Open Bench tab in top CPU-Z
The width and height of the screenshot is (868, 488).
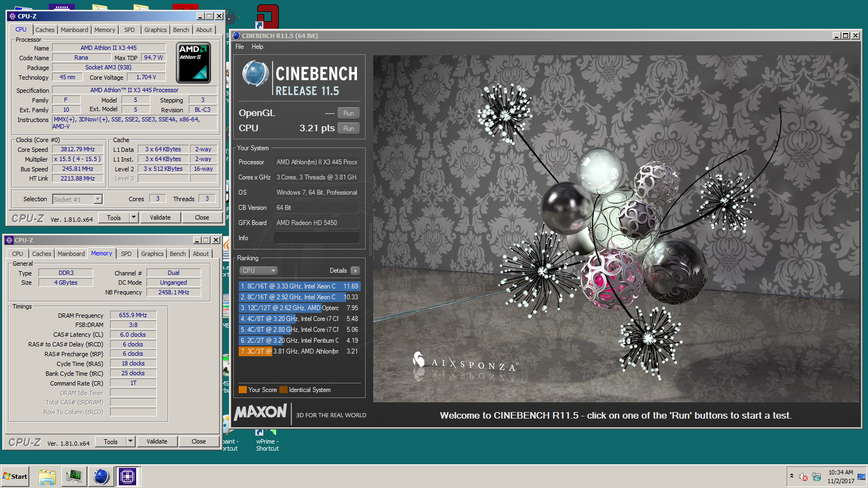click(181, 30)
